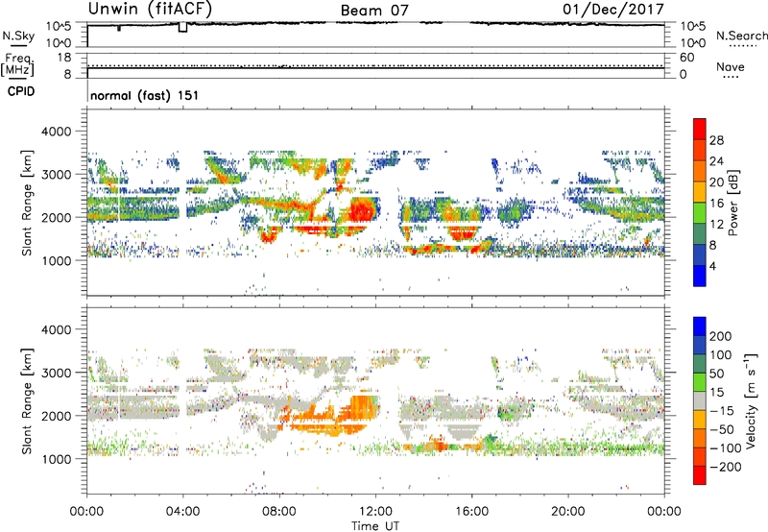The height and width of the screenshot is (532, 768).
Task: Click the '16:00' time axis tick label
Action: tap(471, 512)
